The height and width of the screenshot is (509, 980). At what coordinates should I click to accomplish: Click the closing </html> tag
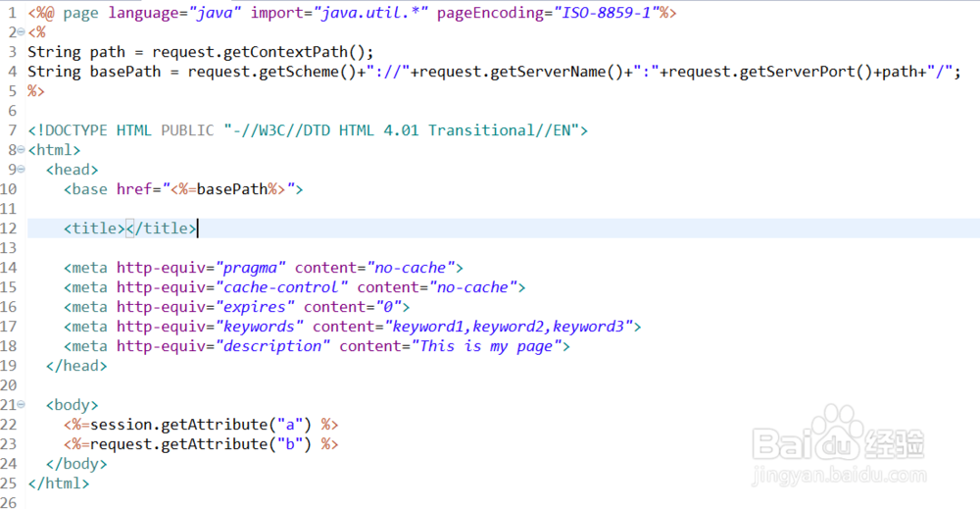point(59,484)
